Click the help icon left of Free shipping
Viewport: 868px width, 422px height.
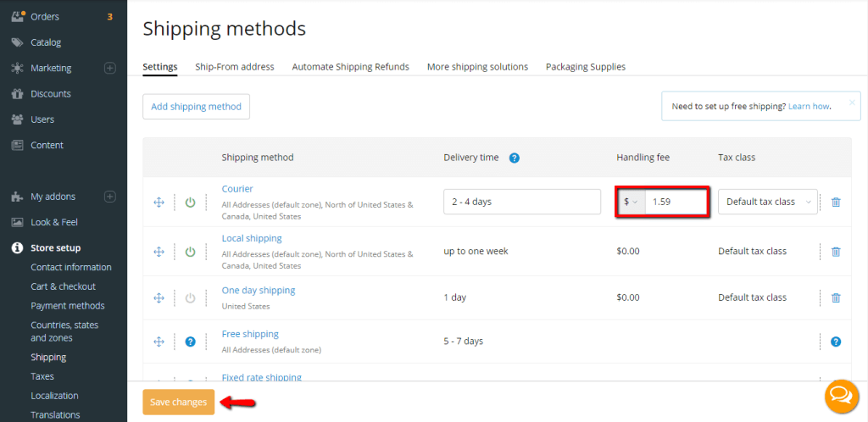[191, 341]
